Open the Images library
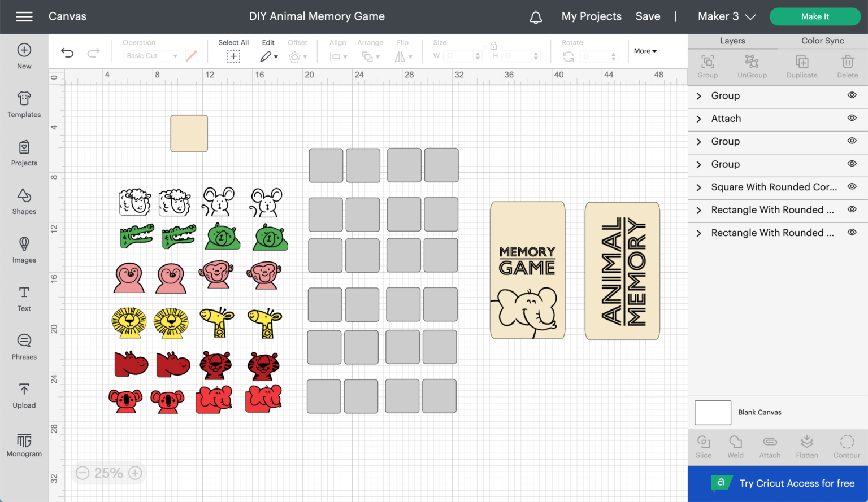The width and height of the screenshot is (868, 502). [x=24, y=250]
